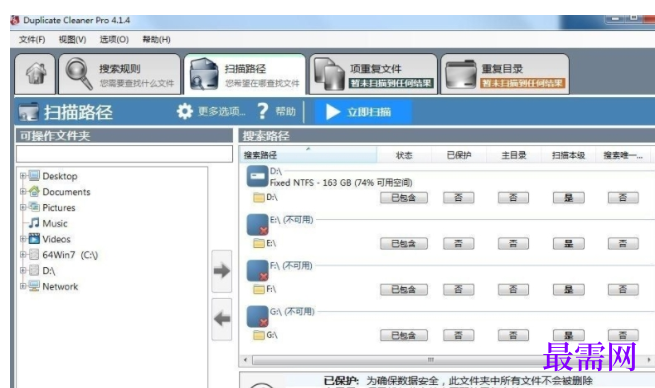The width and height of the screenshot is (655, 388).
Task: Toggle F:\ row master directory button
Action: click(513, 289)
